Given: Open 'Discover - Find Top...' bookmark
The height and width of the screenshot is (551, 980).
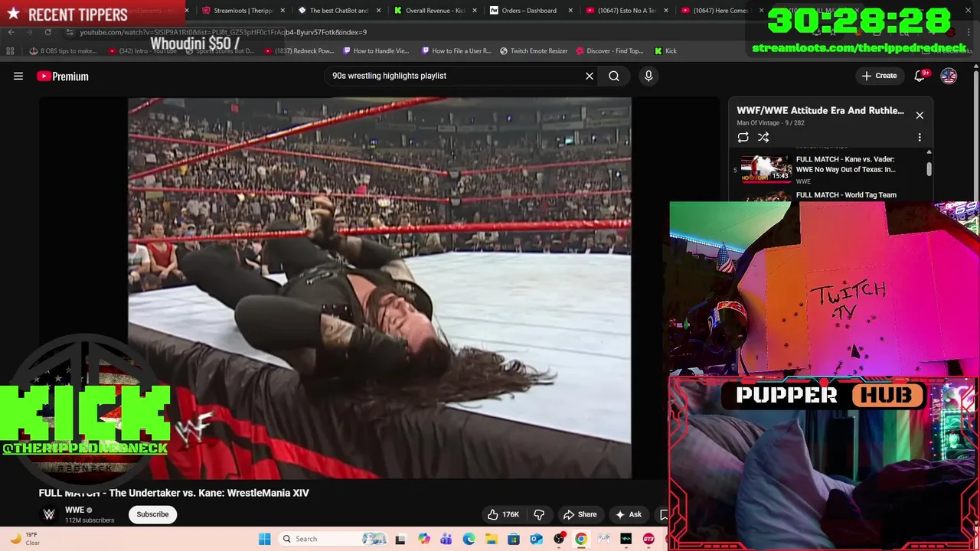Looking at the screenshot, I should click(x=609, y=51).
